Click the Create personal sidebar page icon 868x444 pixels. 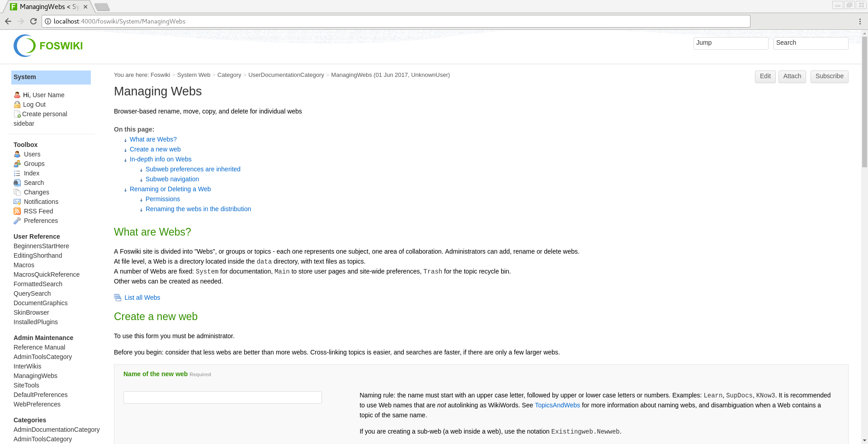[17, 114]
